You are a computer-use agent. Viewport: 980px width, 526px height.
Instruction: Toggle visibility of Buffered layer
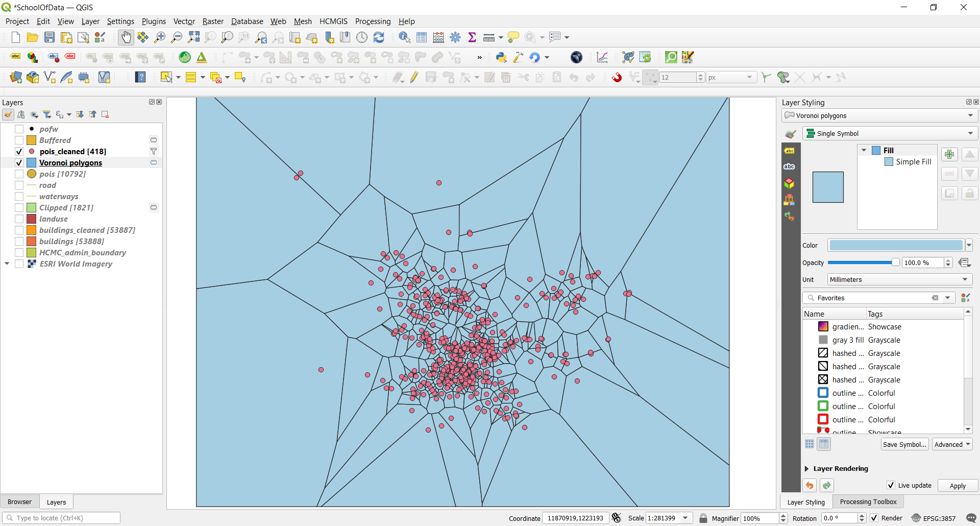19,140
